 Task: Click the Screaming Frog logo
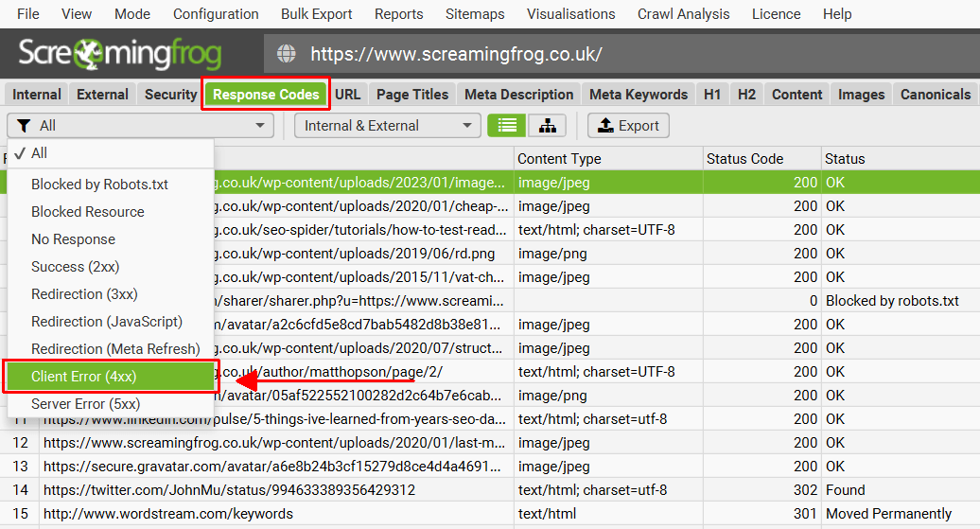(x=119, y=54)
